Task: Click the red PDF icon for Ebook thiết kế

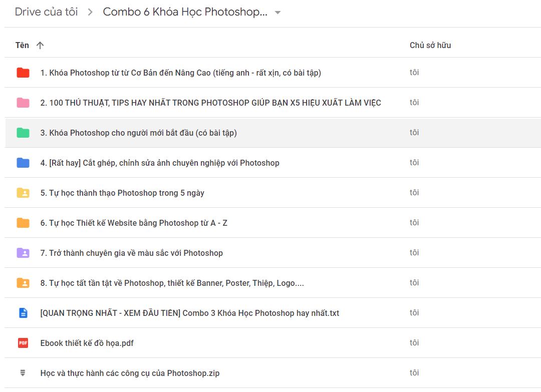Action: pyautogui.click(x=23, y=343)
